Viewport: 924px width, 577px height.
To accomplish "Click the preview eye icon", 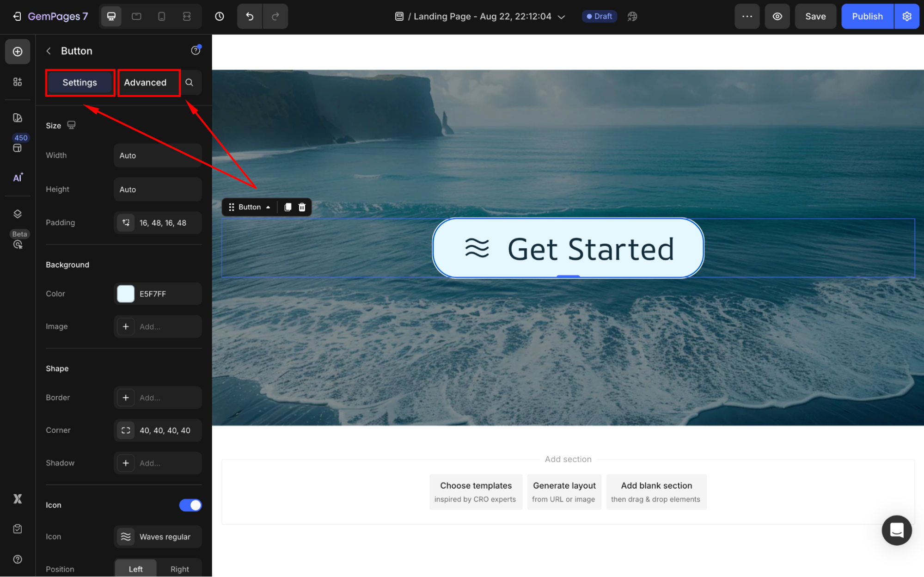I will click(777, 17).
